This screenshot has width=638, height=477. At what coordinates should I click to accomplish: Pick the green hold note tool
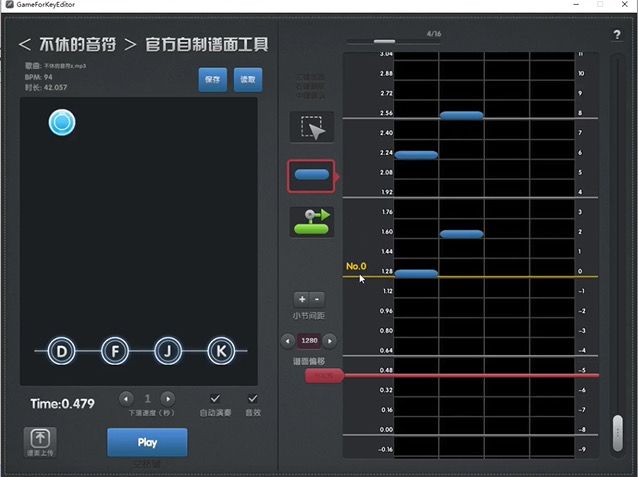click(x=312, y=222)
